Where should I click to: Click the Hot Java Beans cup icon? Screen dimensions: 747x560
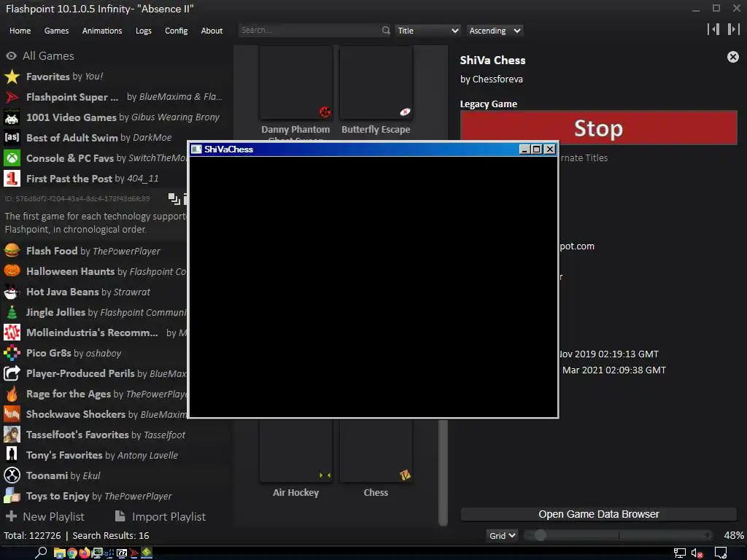coord(12,292)
